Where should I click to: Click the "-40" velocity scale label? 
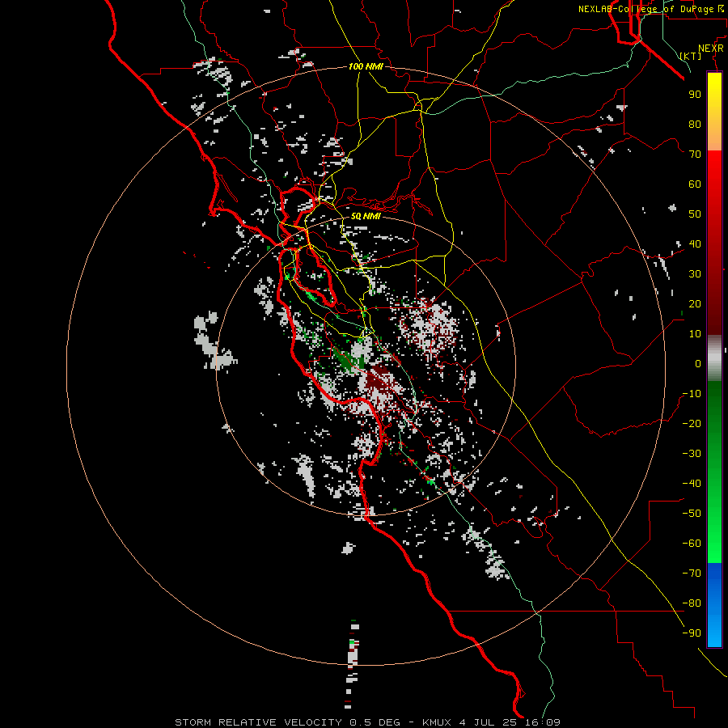click(x=692, y=484)
